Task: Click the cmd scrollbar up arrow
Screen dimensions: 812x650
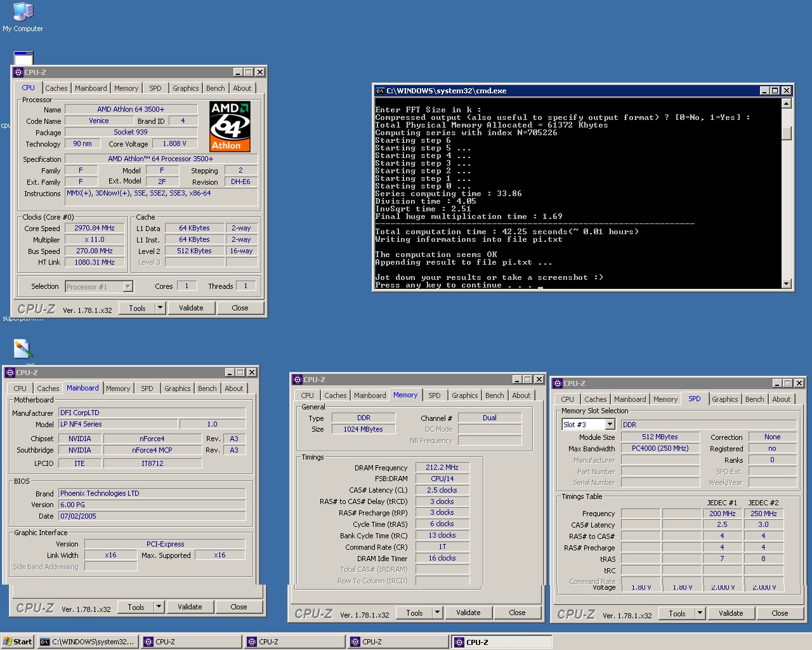Action: coord(787,103)
